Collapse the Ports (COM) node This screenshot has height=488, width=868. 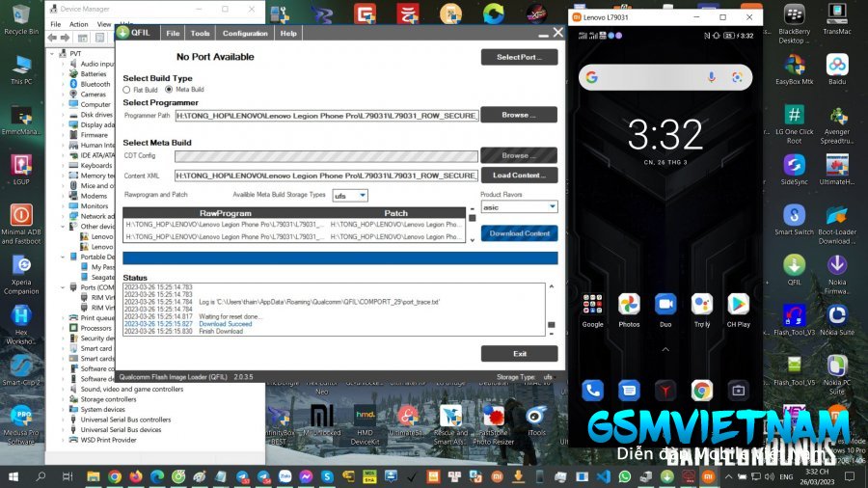pos(63,287)
